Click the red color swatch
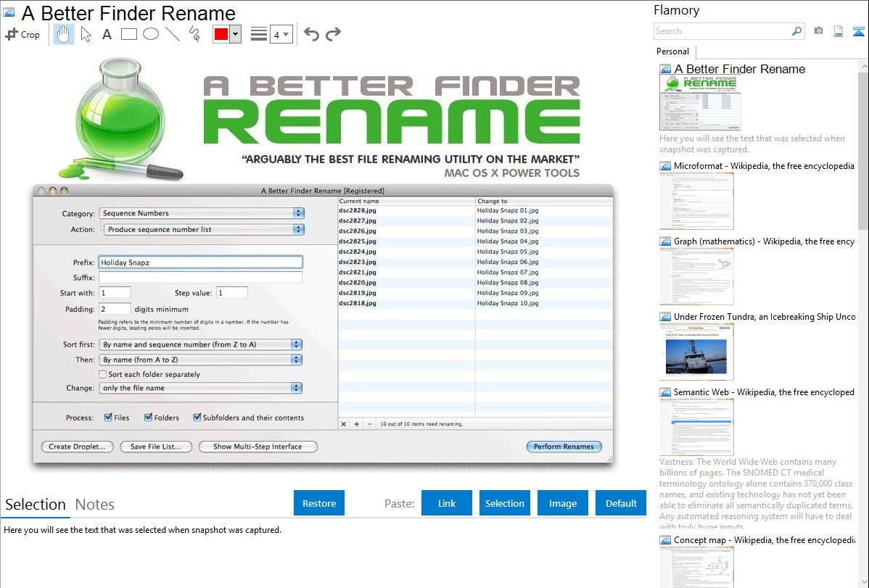Screen dimensions: 869x588 tap(221, 34)
